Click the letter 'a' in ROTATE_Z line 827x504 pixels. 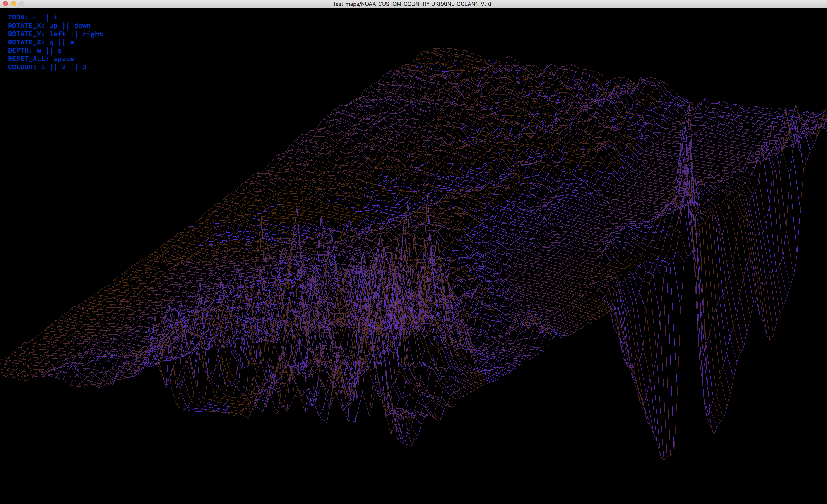(72, 42)
